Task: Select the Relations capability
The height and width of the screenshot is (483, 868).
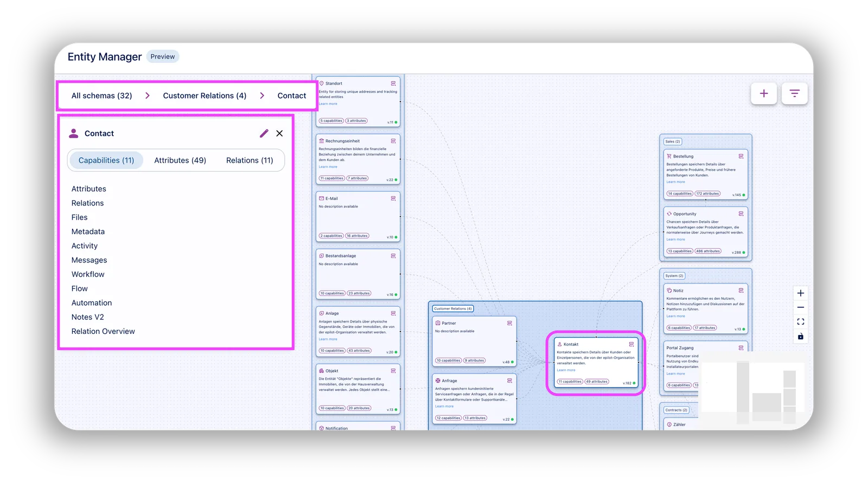Action: point(87,203)
